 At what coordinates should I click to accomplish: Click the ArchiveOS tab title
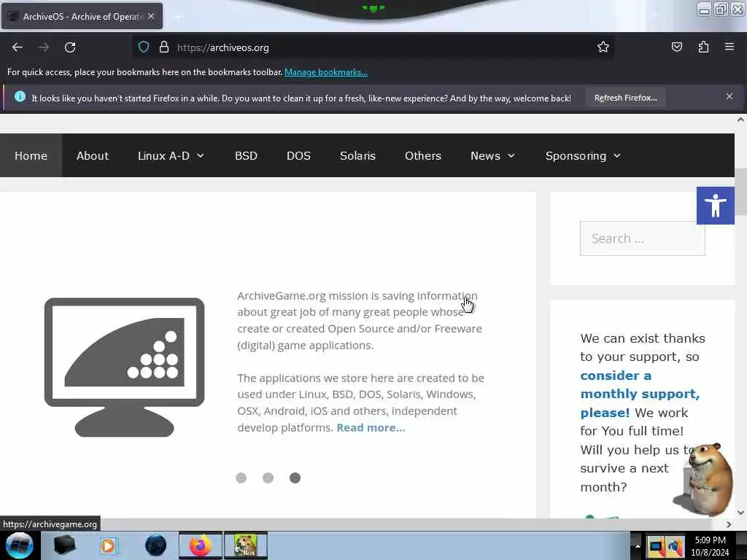83,16
